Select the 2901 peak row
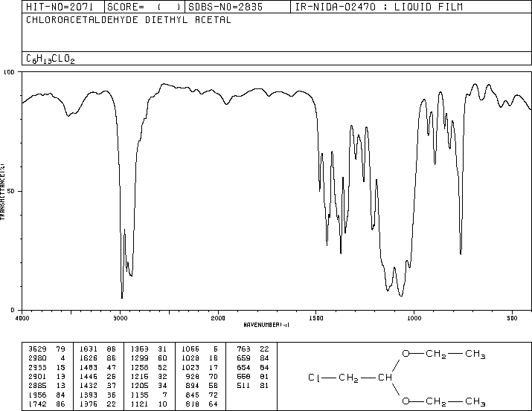The width and height of the screenshot is (532, 411). 46,376
